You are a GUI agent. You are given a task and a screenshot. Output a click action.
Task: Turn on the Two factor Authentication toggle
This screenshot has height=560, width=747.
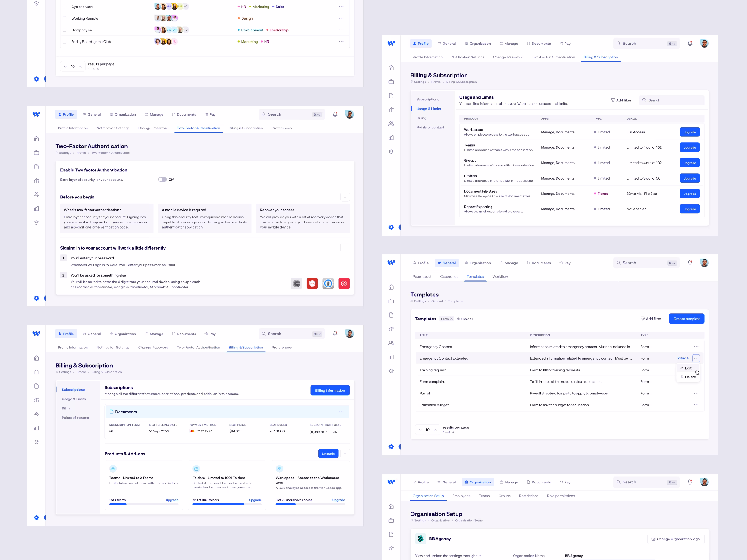pos(162,180)
